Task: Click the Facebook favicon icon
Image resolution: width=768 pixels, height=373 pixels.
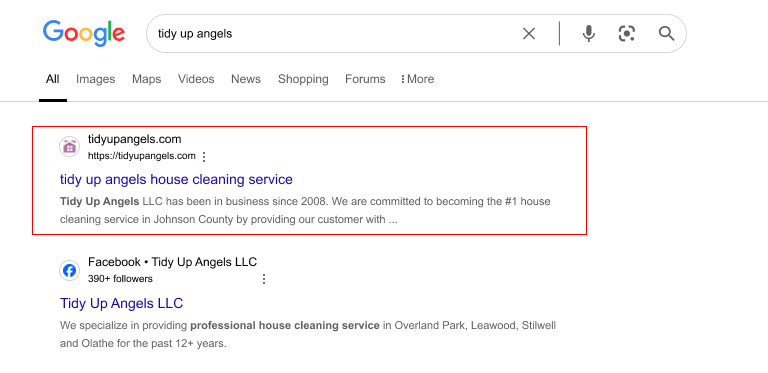Action: tap(70, 270)
